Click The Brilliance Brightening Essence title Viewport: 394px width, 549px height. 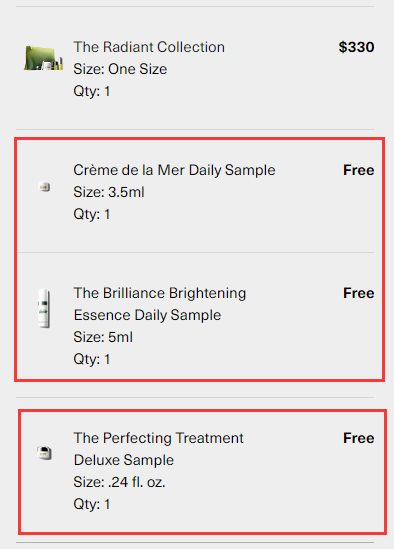pos(159,304)
